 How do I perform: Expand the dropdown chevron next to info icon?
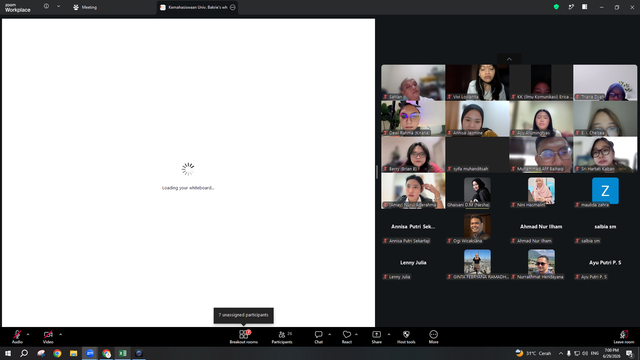[58, 7]
